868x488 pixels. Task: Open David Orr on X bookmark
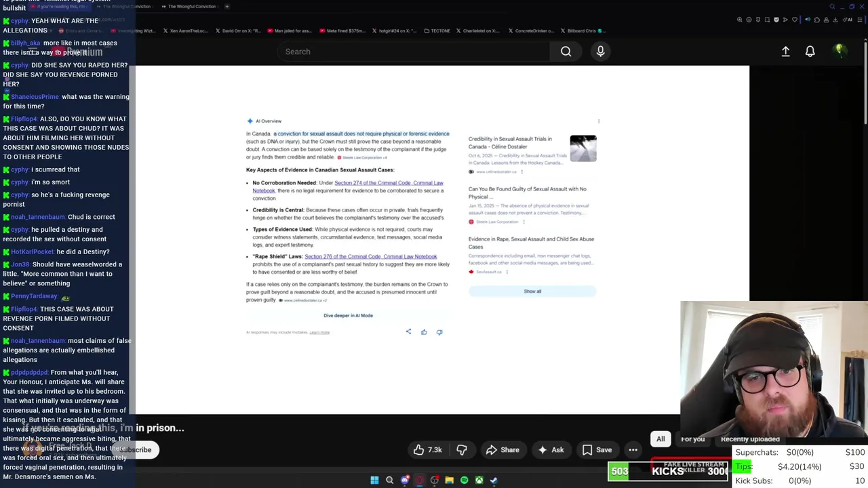point(237,30)
